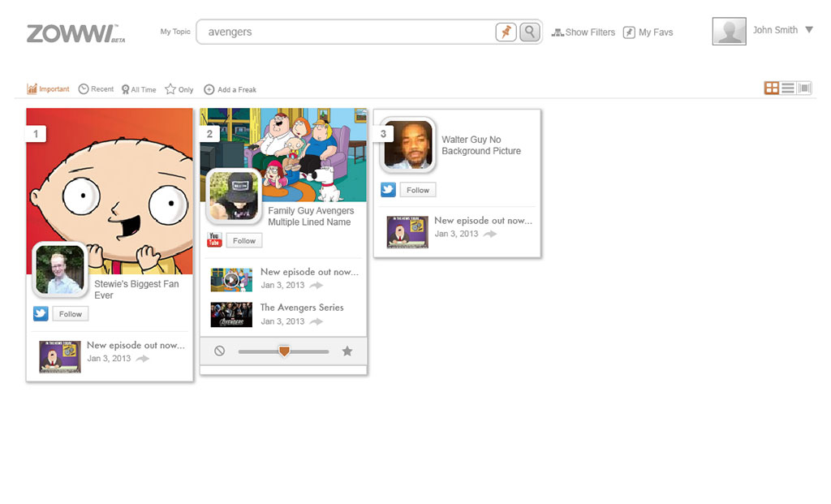Click the Zowwi logo
Screen dimensions: 831x504
pyautogui.click(x=75, y=33)
